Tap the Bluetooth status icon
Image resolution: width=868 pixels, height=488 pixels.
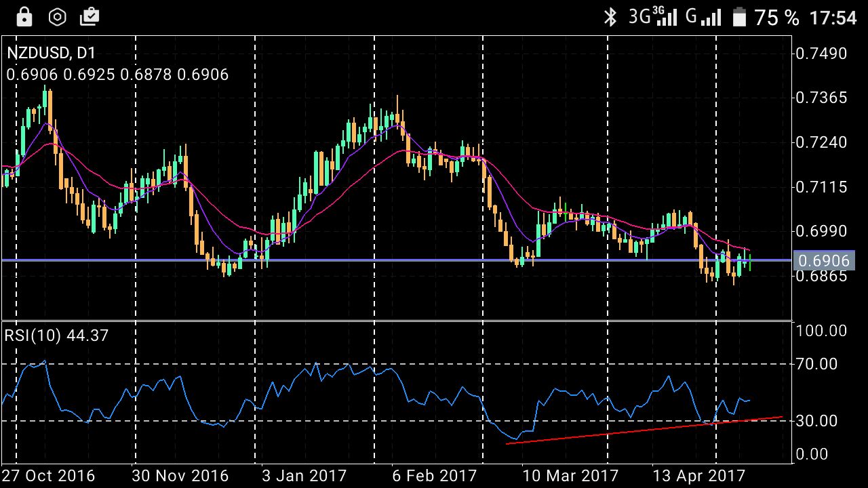(x=611, y=17)
